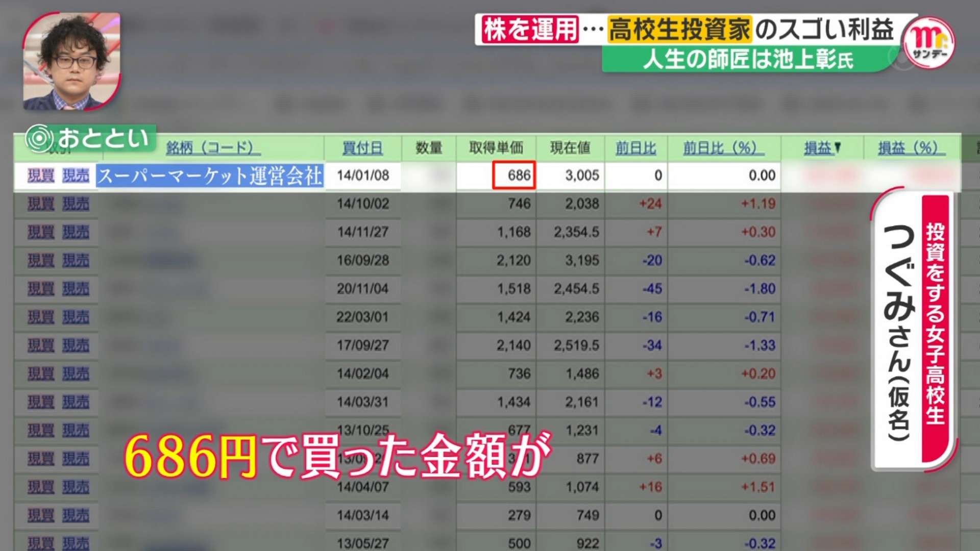Sort by 買付日 column header
980x551 pixels.
[x=362, y=148]
